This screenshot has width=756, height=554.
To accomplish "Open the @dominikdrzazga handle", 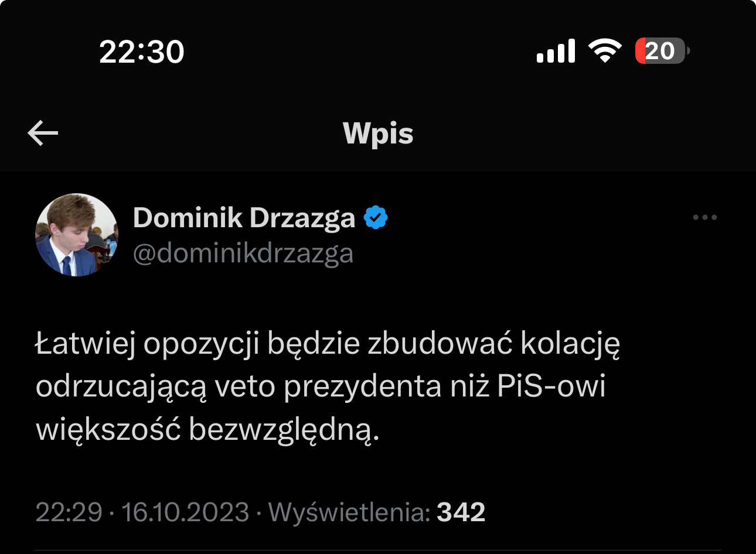I will [243, 254].
